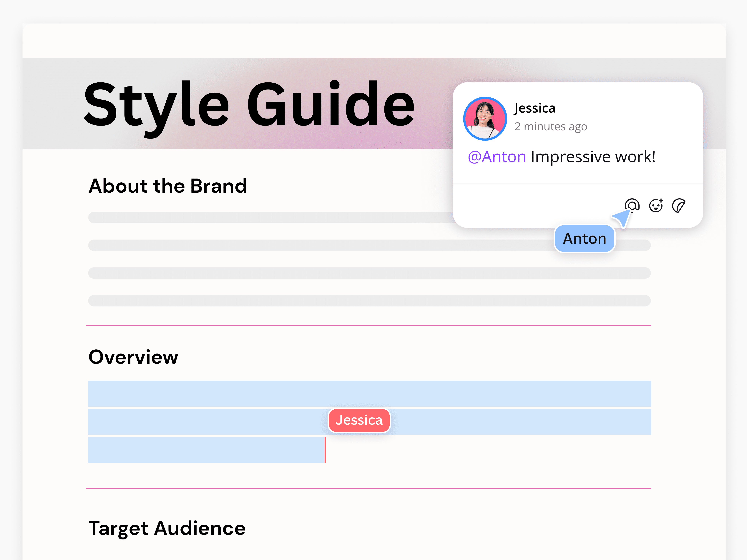747x560 pixels.
Task: Select the Jessica name label on highlighted text
Action: 359,420
